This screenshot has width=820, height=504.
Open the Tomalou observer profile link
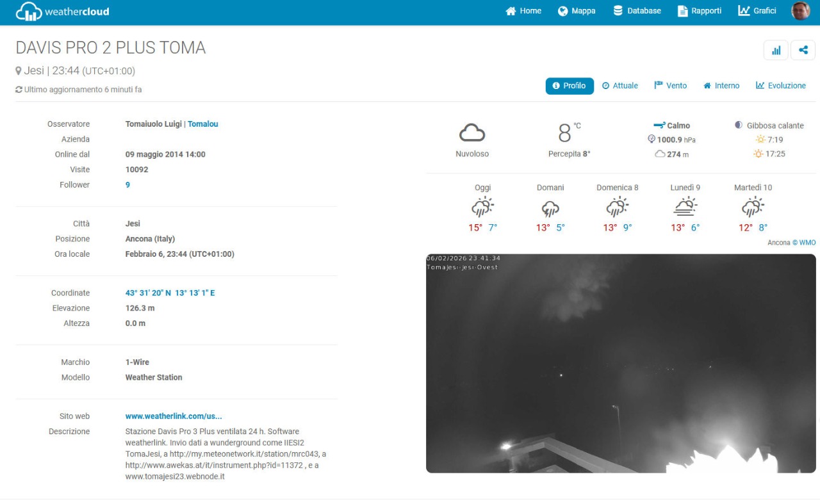click(202, 124)
